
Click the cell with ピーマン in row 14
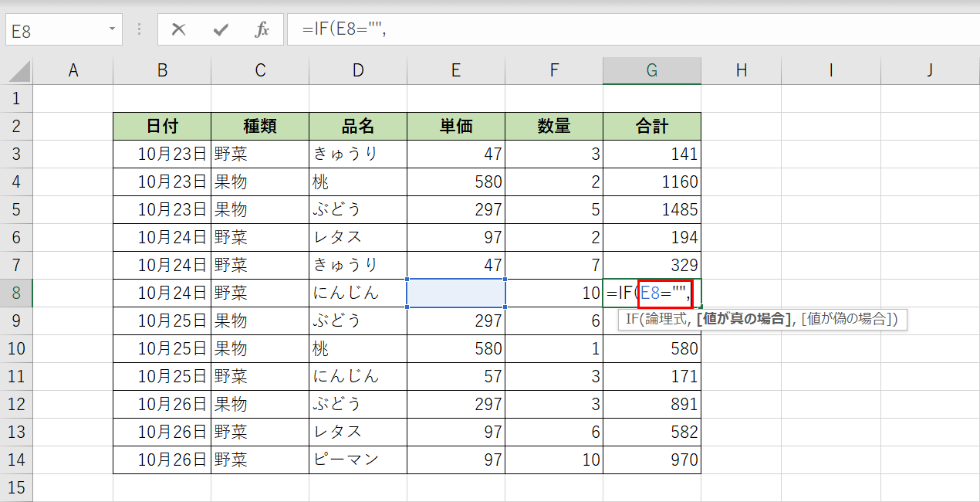(357, 460)
